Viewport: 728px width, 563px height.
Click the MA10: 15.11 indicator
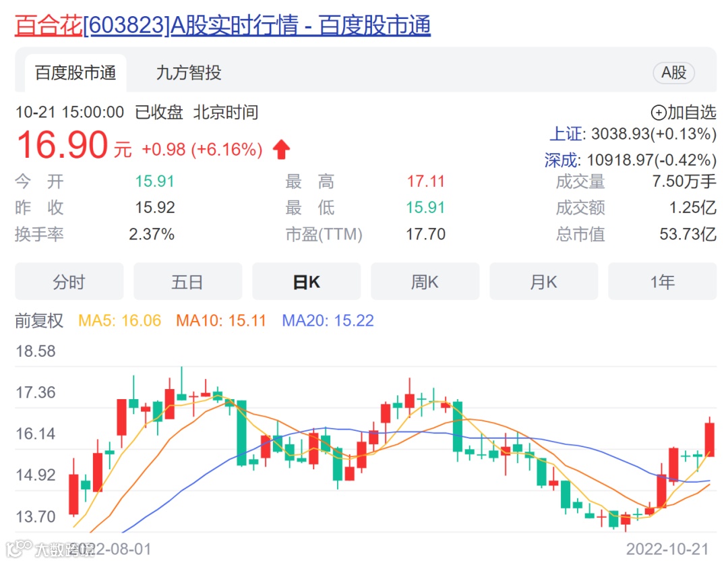[221, 320]
